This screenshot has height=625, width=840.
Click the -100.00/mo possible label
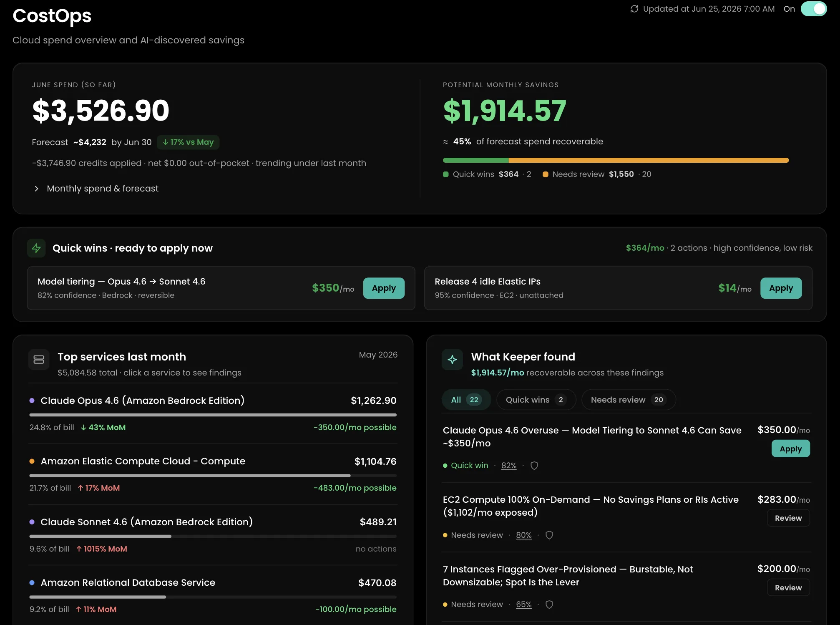click(356, 609)
